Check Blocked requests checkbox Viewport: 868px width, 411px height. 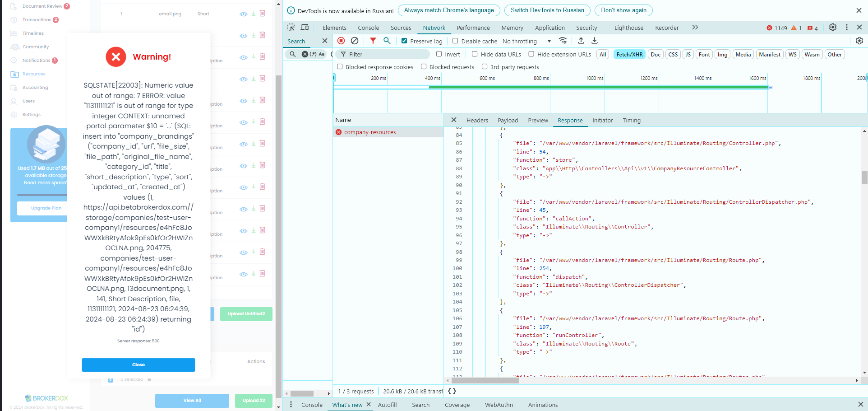click(x=424, y=66)
